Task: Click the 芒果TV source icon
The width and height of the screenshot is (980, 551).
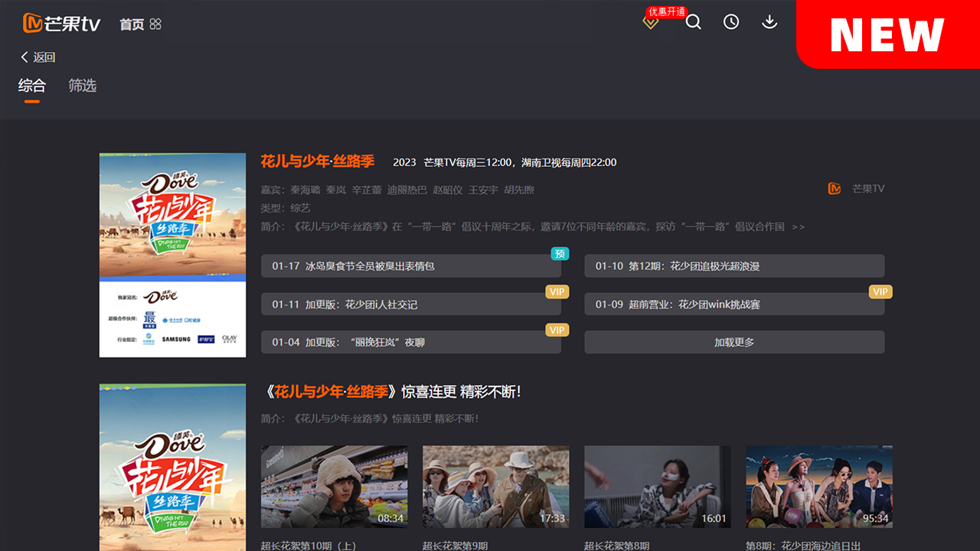Action: 835,188
